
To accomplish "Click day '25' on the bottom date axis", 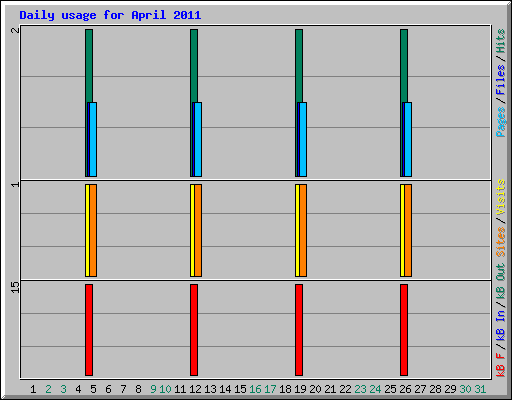I will point(390,389).
